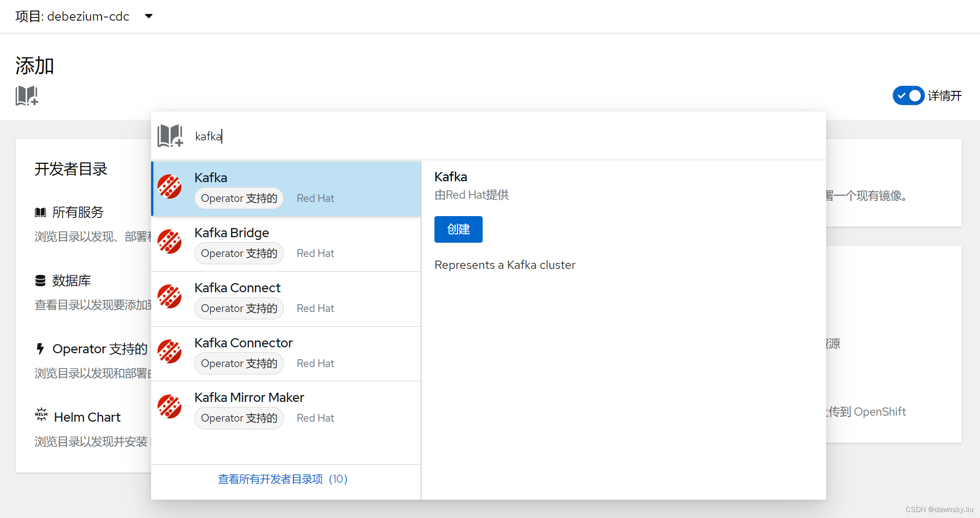Click the book icon beside 所有服务
Image resolution: width=980 pixels, height=518 pixels.
40,212
